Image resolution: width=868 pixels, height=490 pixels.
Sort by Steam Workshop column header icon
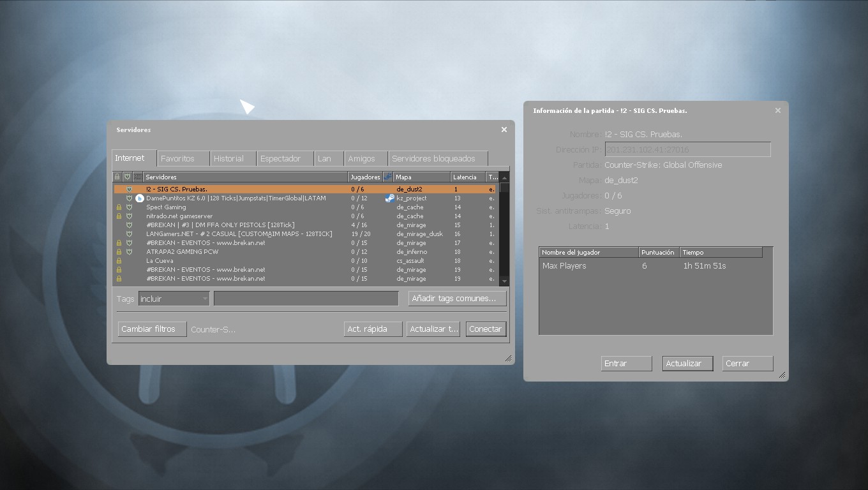(x=388, y=177)
